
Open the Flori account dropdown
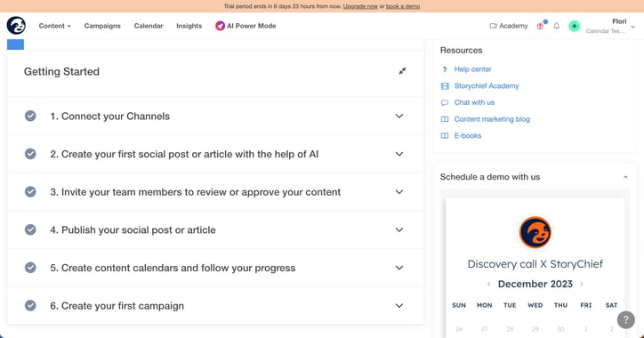[x=611, y=26]
